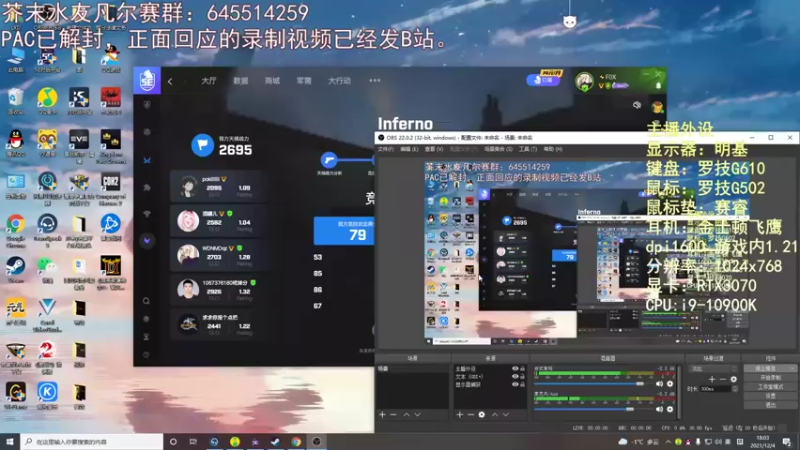Viewport: 800px width, 450px height.
Task: Go back with 5E client back arrow
Action: pos(170,81)
